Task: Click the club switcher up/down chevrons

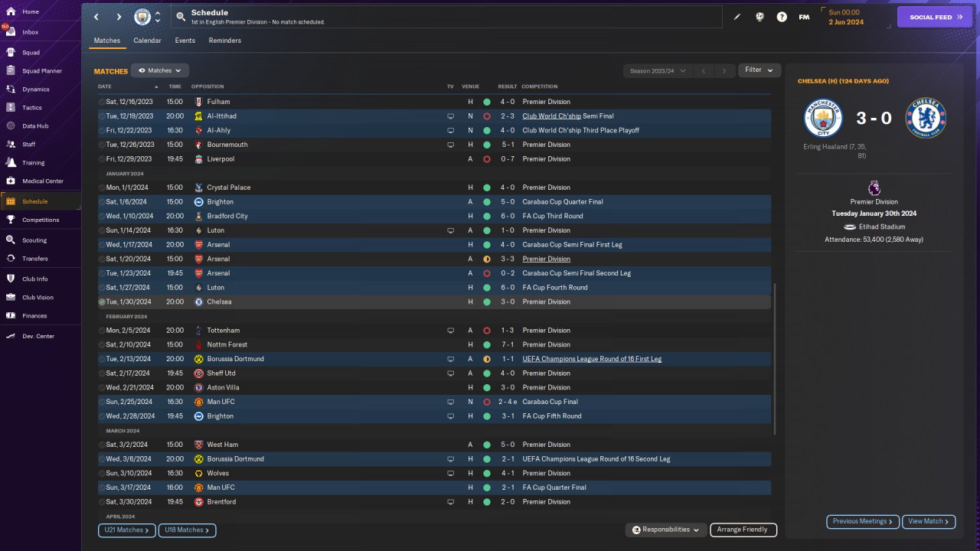Action: (x=158, y=17)
